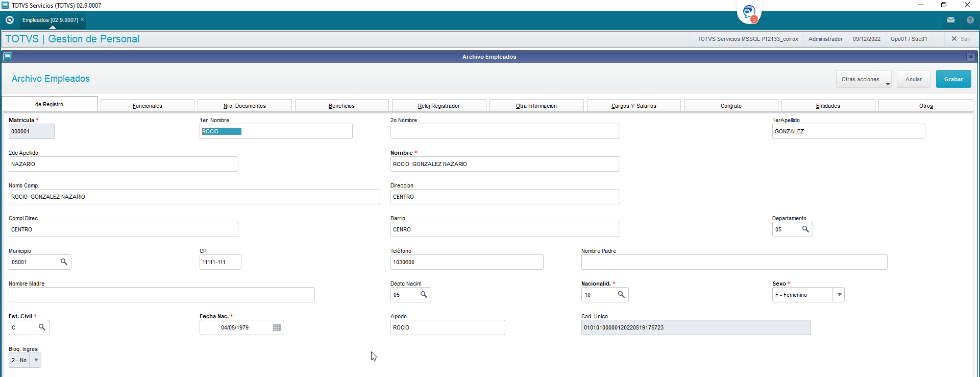Viewport: 980px width, 377px height.
Task: Open the Cargos Y Salarios tab
Action: pos(634,106)
